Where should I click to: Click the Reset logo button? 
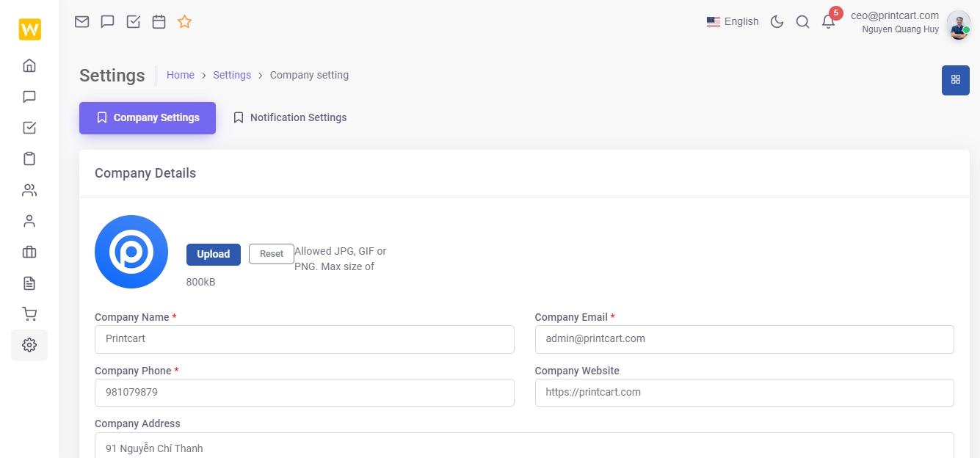[x=272, y=254]
